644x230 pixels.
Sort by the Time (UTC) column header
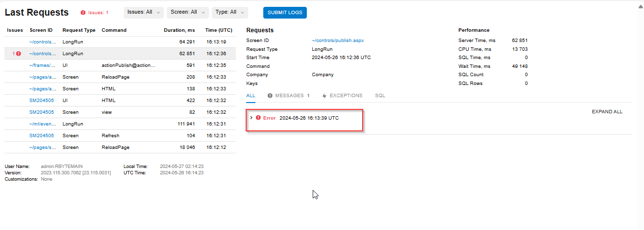[218, 30]
